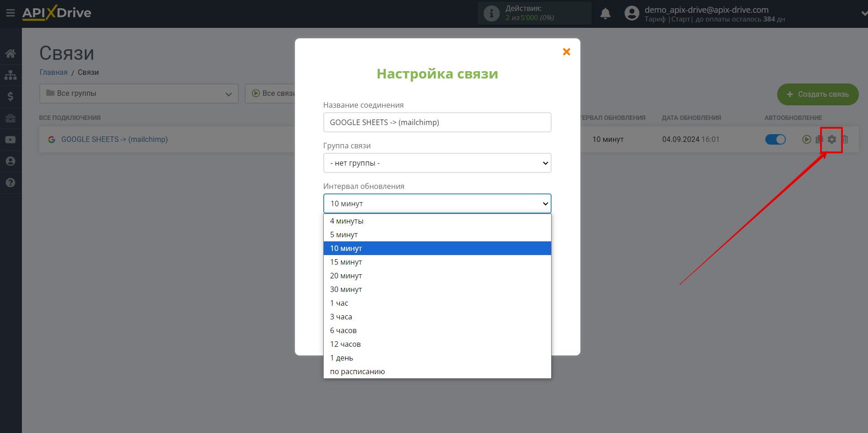Open connection settings gear icon
This screenshot has height=433, width=868.
(832, 139)
